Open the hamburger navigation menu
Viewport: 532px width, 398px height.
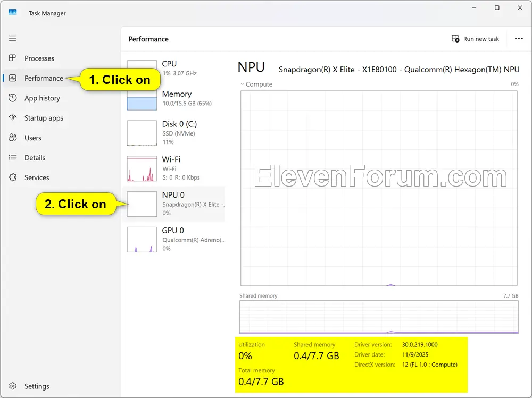point(13,38)
